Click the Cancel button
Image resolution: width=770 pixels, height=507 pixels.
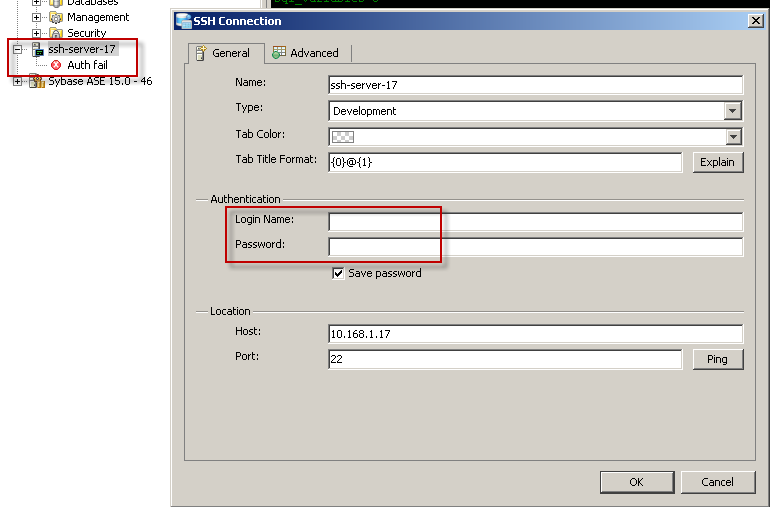coord(717,482)
